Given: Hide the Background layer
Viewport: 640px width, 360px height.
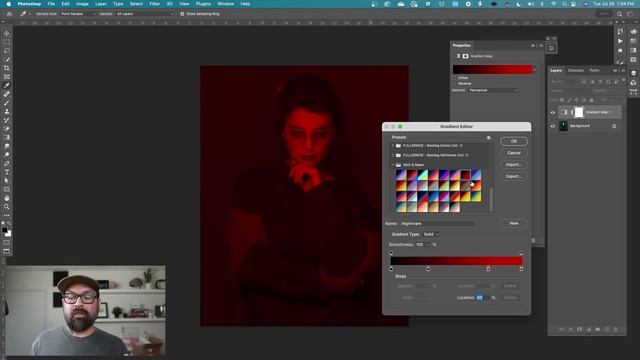Looking at the screenshot, I should [553, 126].
